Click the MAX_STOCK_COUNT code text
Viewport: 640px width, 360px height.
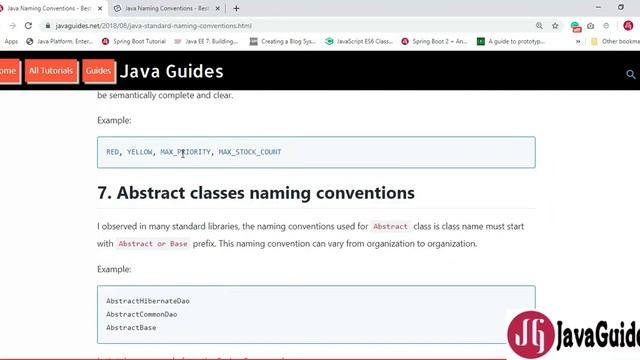click(x=250, y=152)
